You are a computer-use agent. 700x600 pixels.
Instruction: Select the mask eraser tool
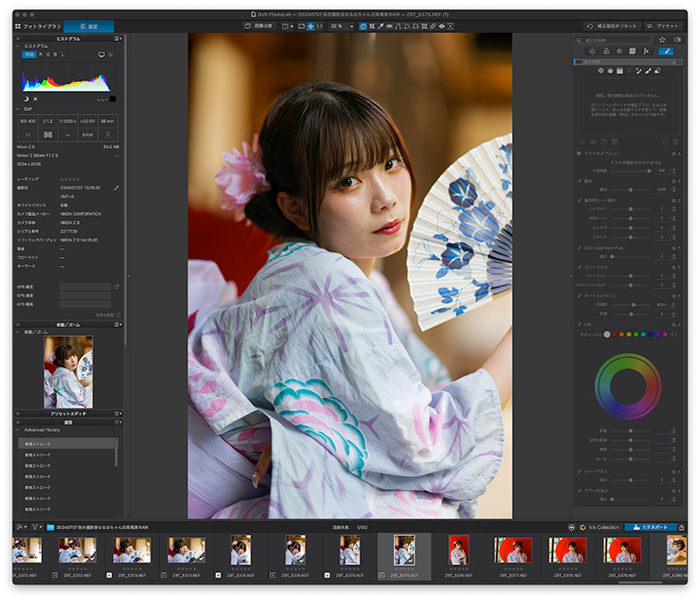click(x=658, y=71)
